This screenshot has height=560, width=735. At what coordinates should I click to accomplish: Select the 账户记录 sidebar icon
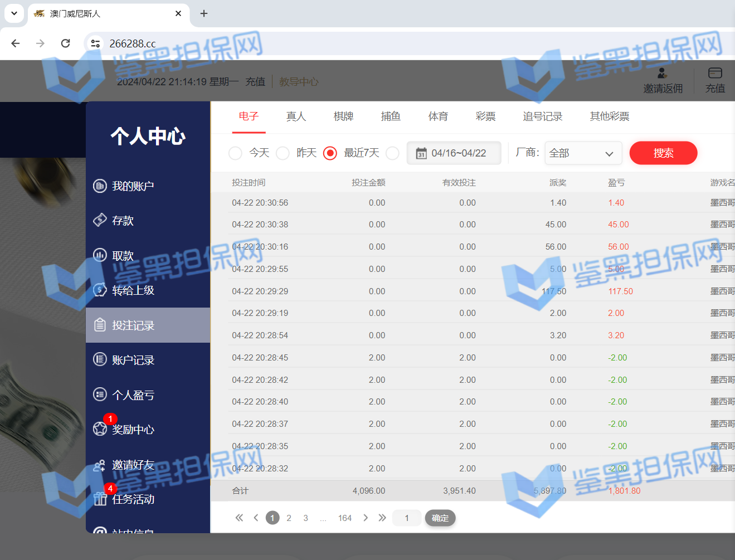(x=100, y=360)
